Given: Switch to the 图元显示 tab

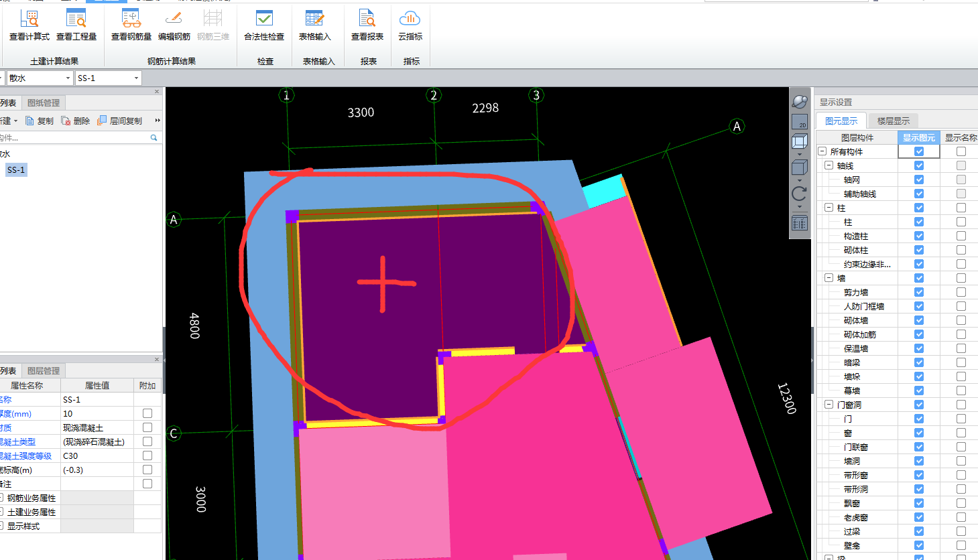Looking at the screenshot, I should pyautogui.click(x=841, y=121).
